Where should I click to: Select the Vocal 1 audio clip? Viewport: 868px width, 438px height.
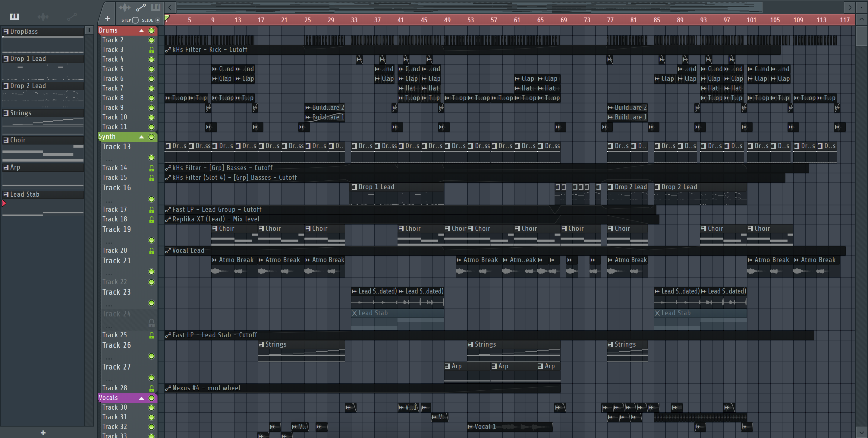510,427
